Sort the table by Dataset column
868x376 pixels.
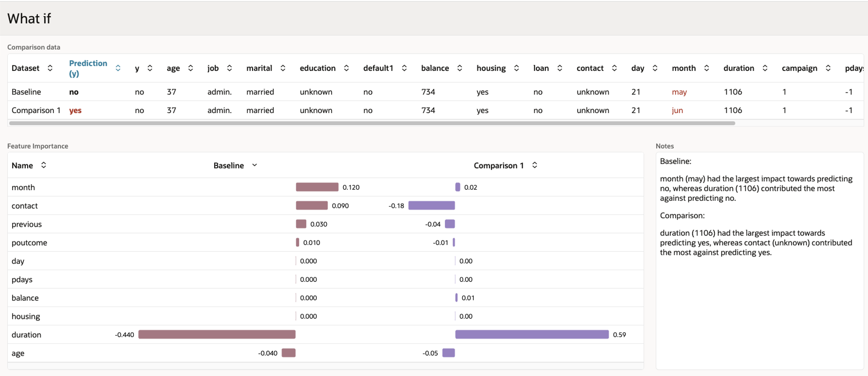pyautogui.click(x=50, y=68)
